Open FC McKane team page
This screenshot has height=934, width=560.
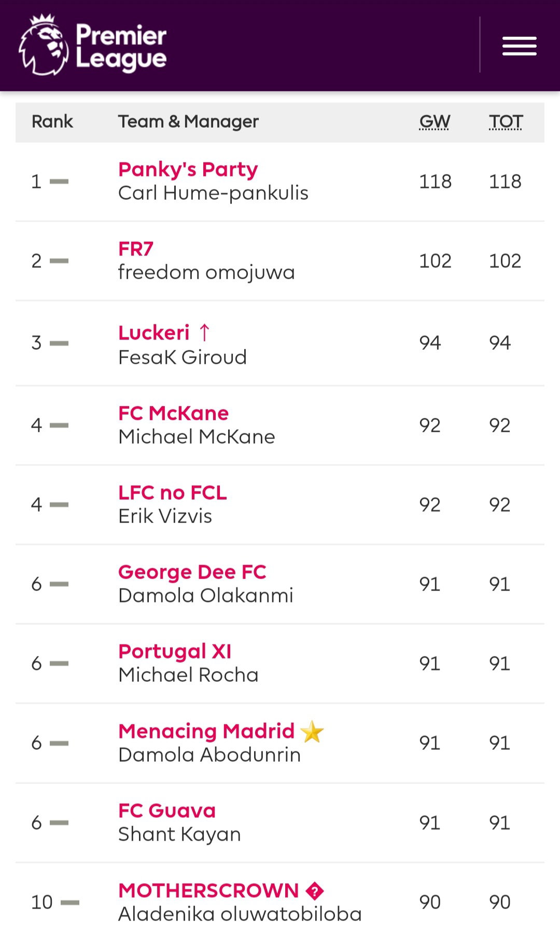173,413
